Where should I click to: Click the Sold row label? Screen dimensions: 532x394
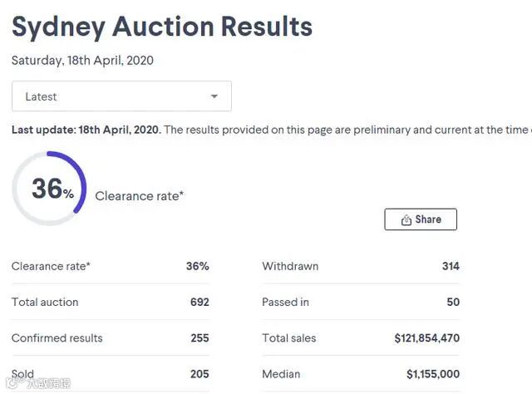[23, 374]
